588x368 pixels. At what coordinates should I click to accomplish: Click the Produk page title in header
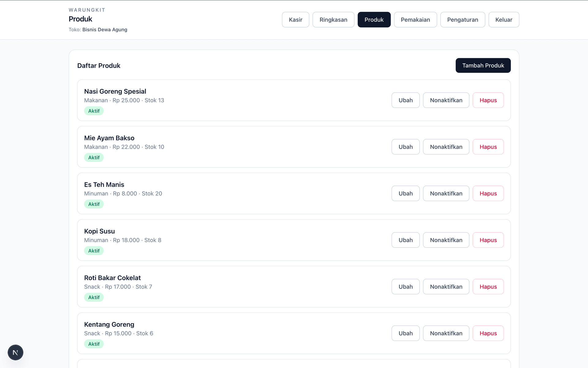click(80, 19)
